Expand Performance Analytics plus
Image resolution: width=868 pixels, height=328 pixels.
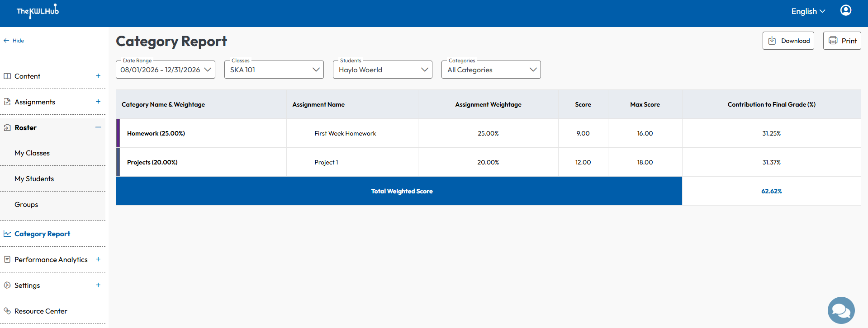pyautogui.click(x=98, y=259)
